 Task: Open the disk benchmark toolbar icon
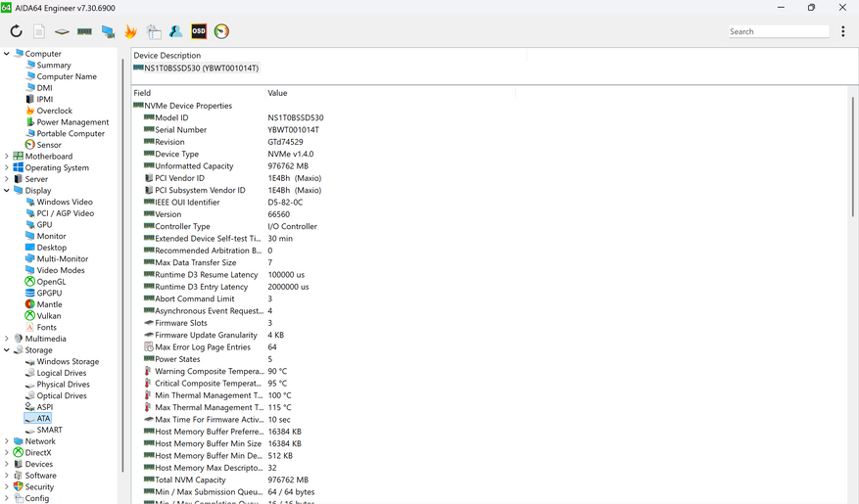[62, 31]
